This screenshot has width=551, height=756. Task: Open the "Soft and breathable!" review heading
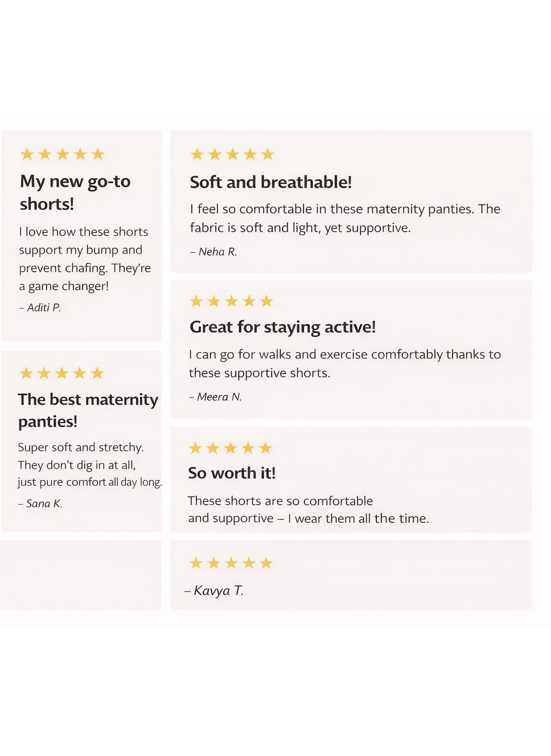click(271, 182)
